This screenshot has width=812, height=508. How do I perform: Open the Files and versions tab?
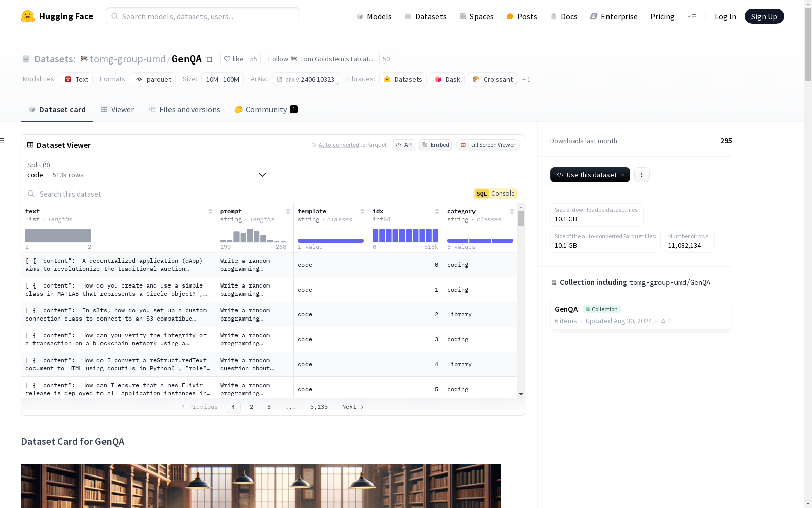(x=184, y=109)
